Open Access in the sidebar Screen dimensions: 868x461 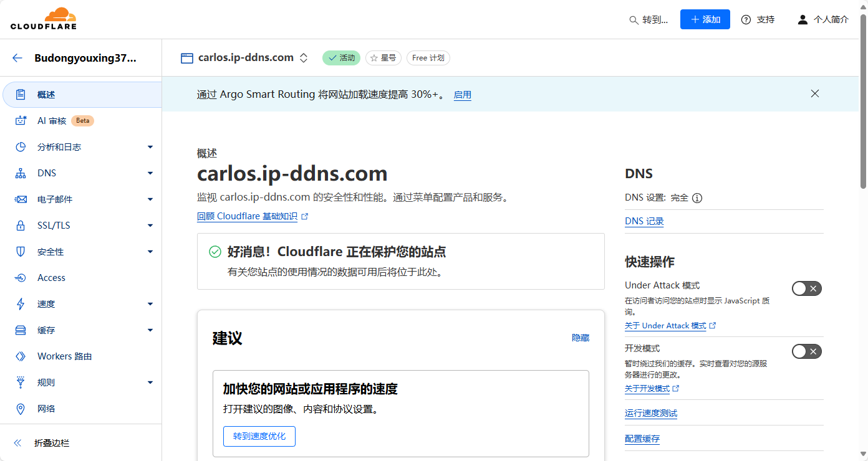[x=81, y=278]
